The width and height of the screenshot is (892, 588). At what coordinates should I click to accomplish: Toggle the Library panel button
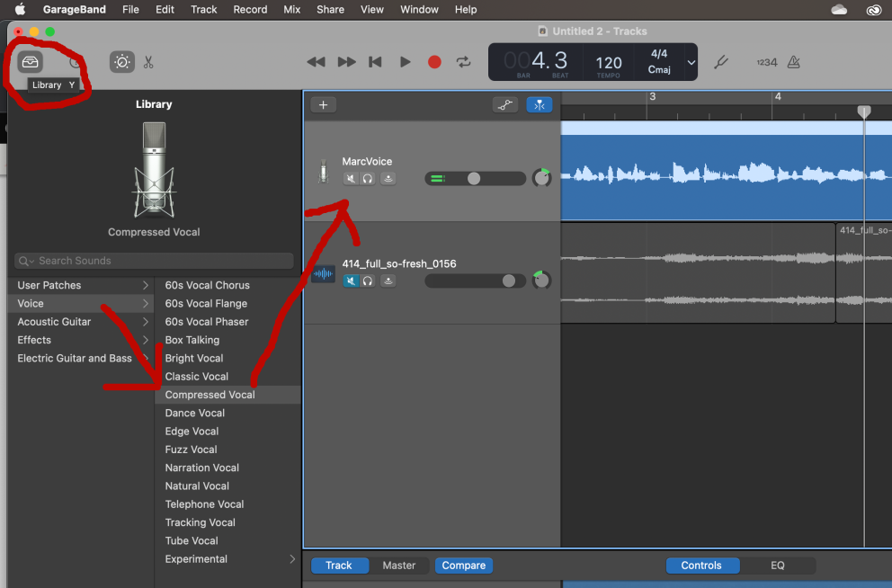[x=31, y=61]
